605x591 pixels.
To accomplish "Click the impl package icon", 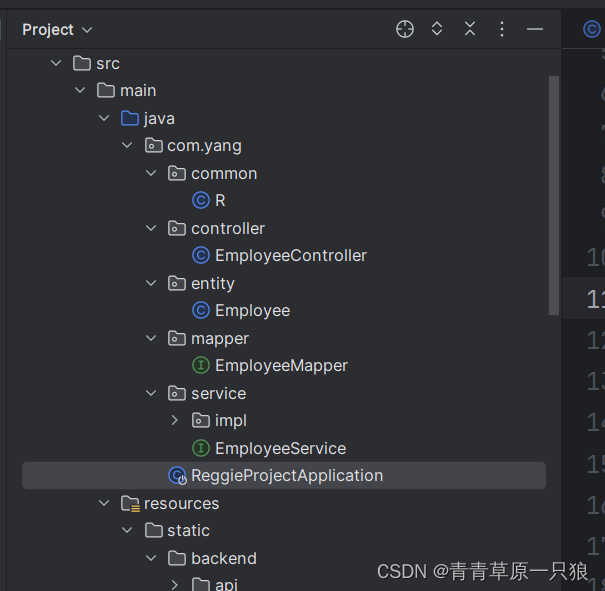I will [x=201, y=420].
